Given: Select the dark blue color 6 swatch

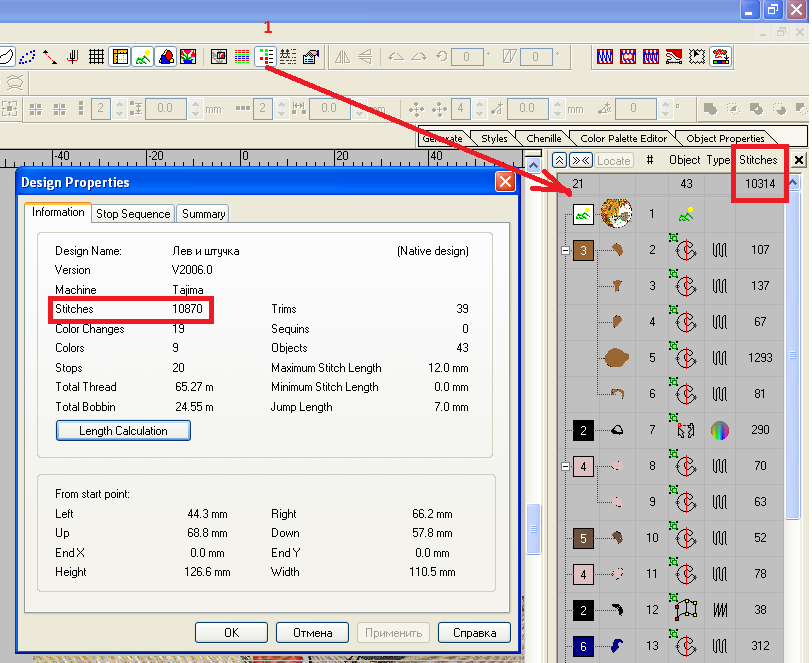Looking at the screenshot, I should click(x=585, y=647).
